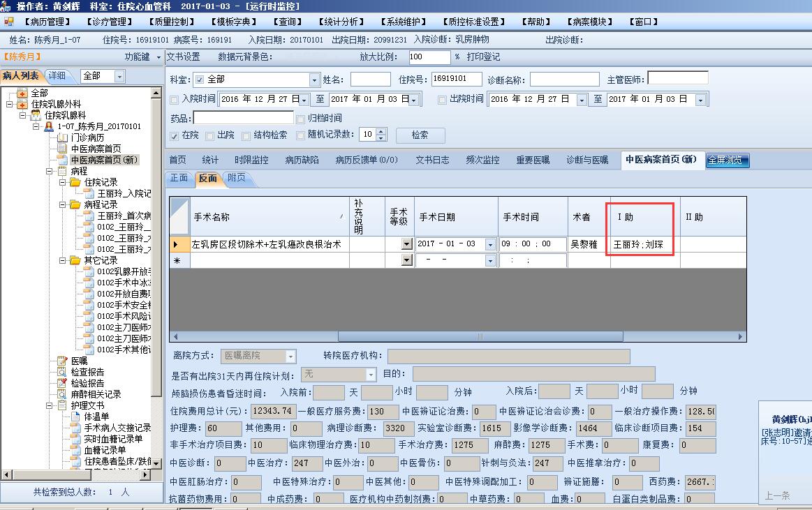Open the 检验报告 icon
The image size is (812, 510).
[62, 383]
